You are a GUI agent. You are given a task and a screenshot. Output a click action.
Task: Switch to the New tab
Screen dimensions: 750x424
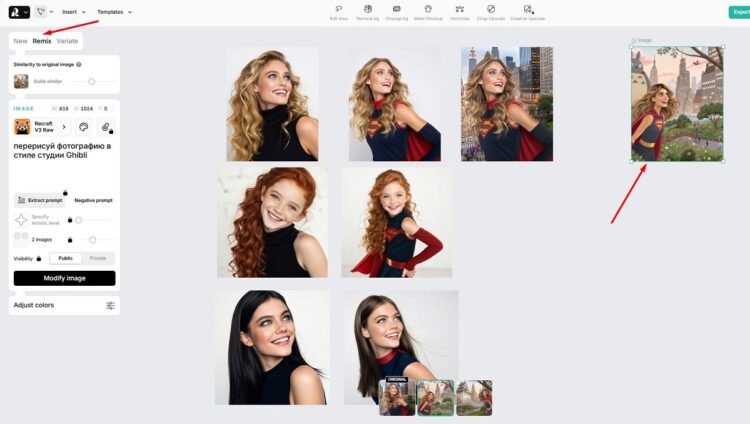pyautogui.click(x=20, y=41)
